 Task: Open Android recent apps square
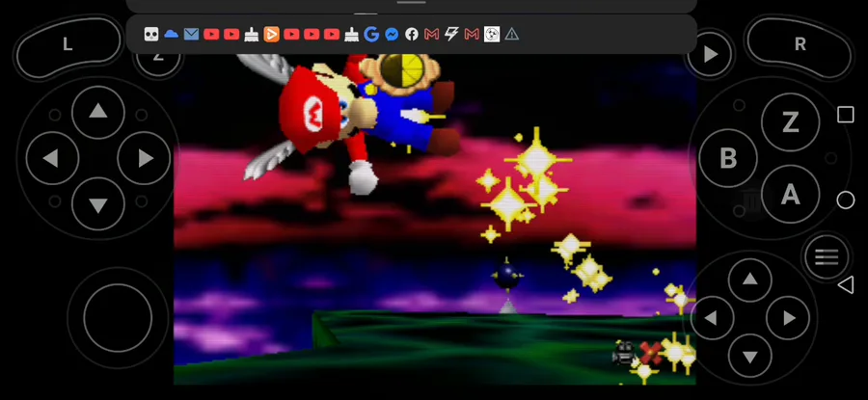coord(845,115)
